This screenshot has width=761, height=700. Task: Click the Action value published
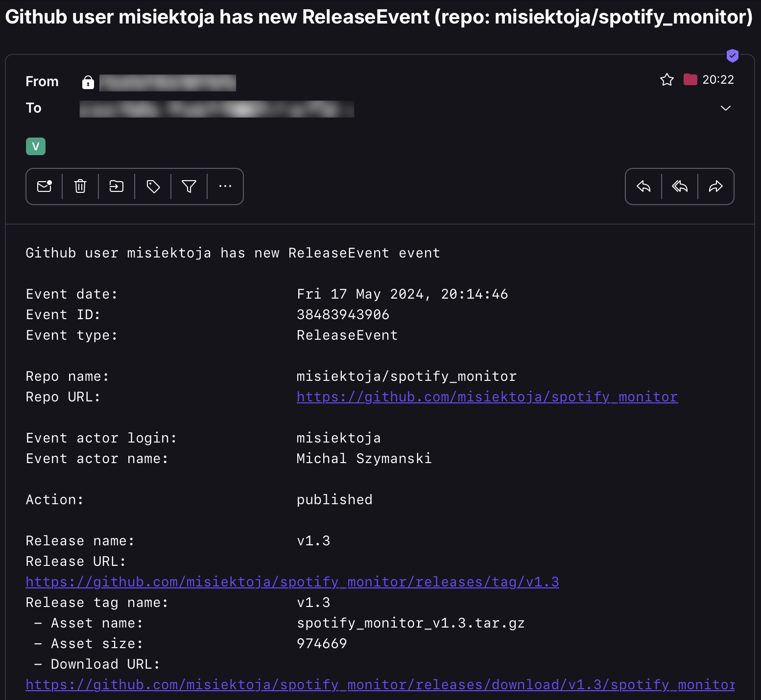[334, 500]
